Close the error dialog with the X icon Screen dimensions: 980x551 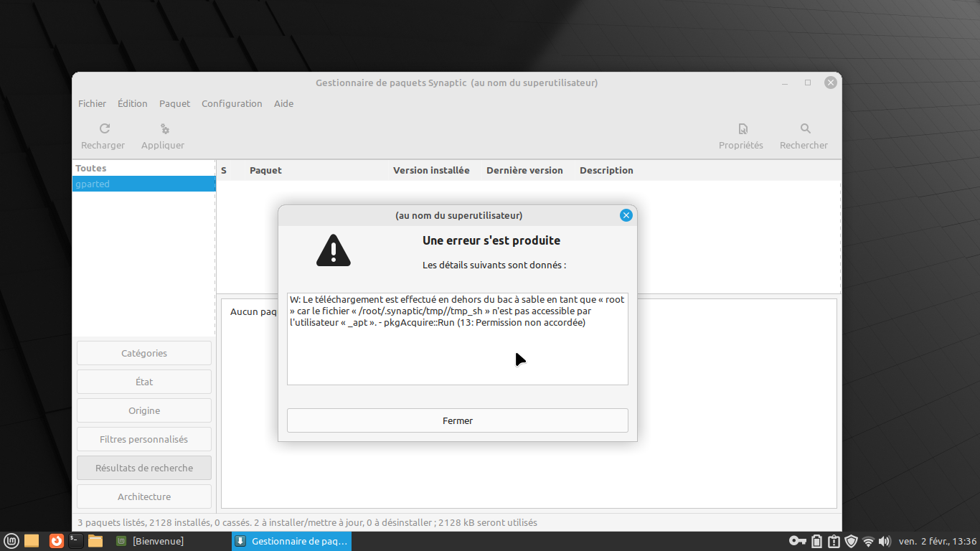626,215
